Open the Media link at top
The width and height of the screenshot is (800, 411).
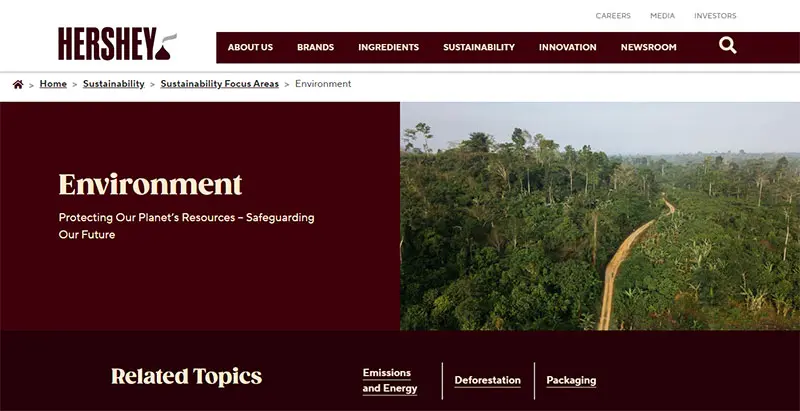click(662, 16)
